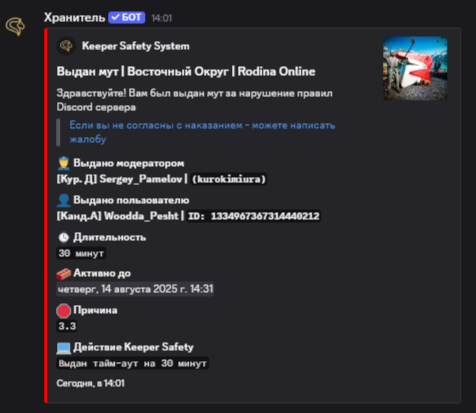Image resolution: width=476 pixels, height=413 pixels.
Task: Click the 30 минут duration code block
Action: tap(81, 253)
